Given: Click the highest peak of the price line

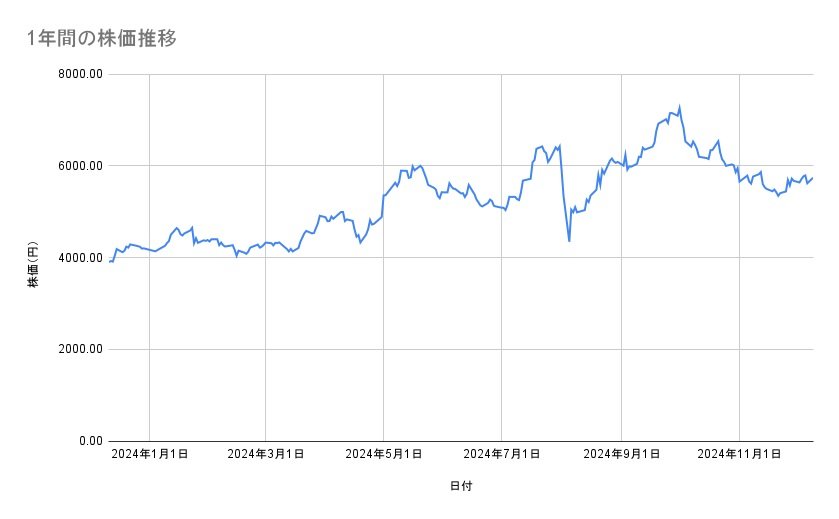Looking at the screenshot, I should [679, 106].
